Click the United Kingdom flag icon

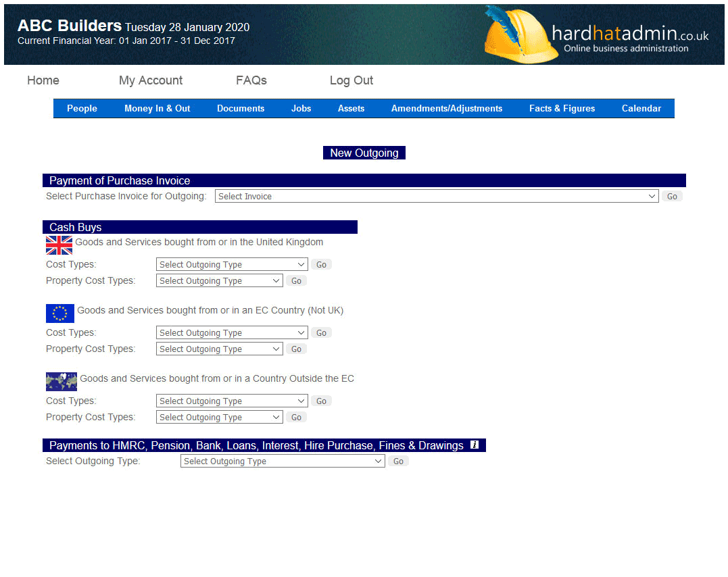click(59, 245)
